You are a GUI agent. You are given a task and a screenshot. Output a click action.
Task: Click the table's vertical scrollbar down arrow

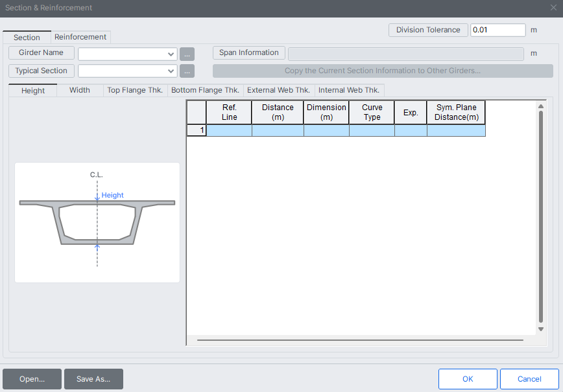click(541, 329)
